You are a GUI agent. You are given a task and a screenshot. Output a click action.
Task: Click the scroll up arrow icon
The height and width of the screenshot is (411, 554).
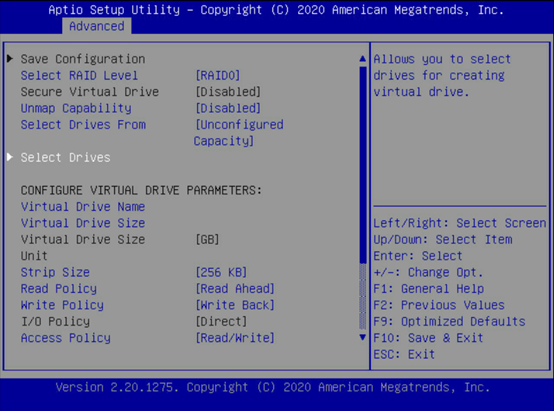363,59
